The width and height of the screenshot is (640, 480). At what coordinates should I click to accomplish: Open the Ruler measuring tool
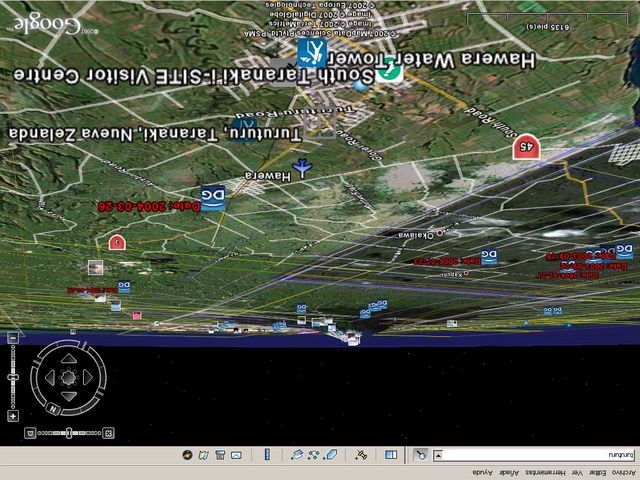[267, 454]
